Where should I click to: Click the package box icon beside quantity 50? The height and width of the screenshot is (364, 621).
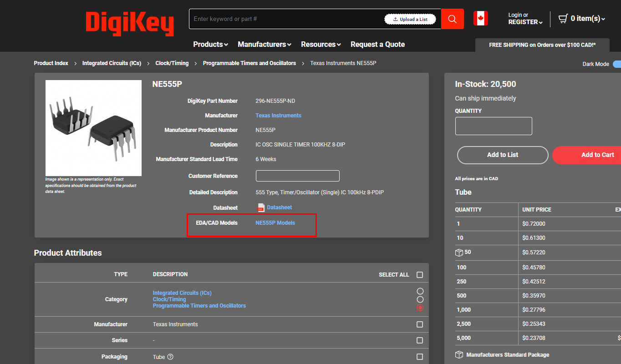click(x=459, y=252)
